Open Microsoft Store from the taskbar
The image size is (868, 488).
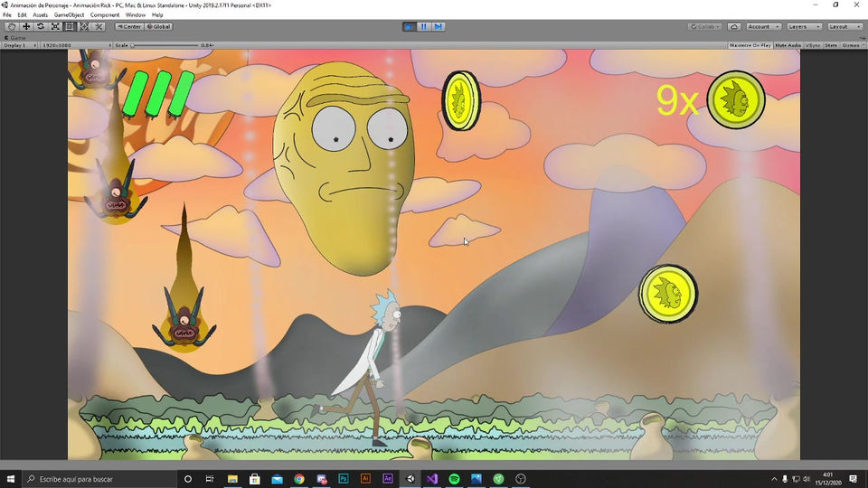tap(255, 479)
